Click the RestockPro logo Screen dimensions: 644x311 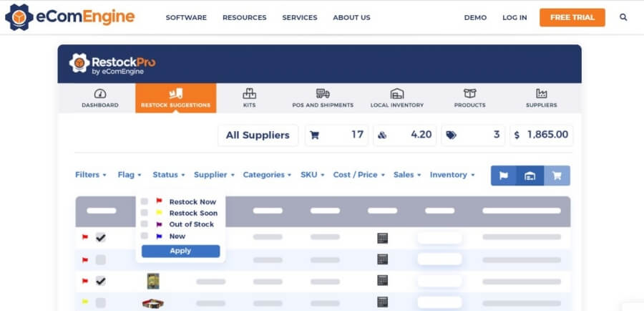pos(112,64)
